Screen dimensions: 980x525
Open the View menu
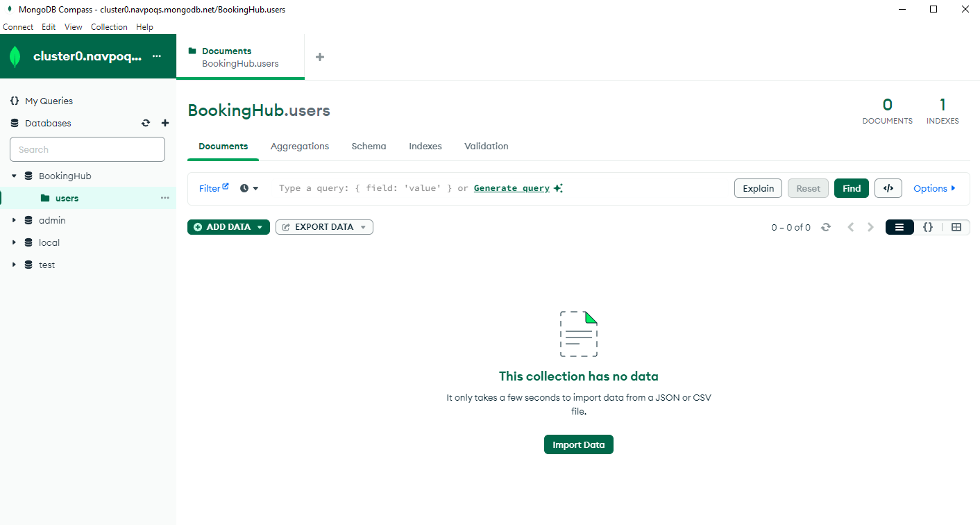coord(74,27)
